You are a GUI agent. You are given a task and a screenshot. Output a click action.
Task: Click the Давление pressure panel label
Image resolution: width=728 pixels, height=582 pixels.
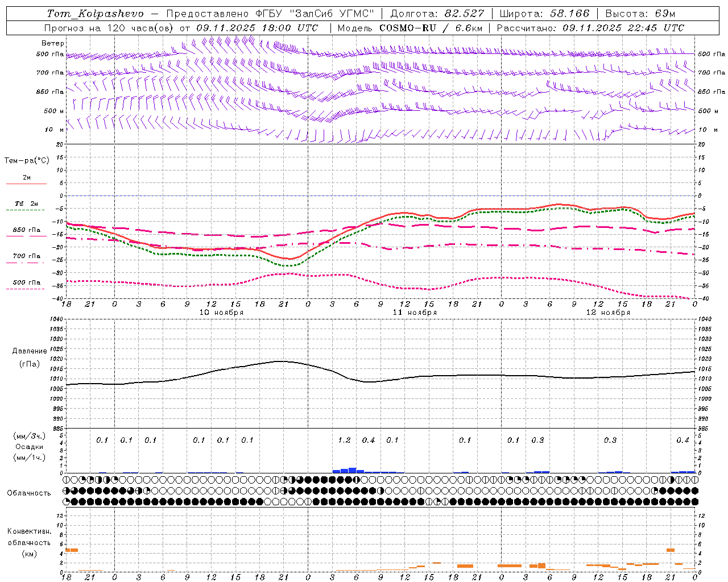30,351
